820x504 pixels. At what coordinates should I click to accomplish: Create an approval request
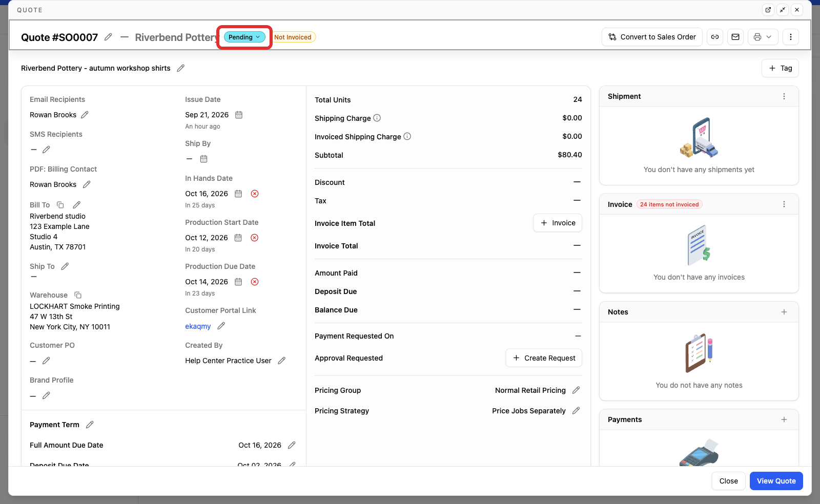click(x=544, y=358)
